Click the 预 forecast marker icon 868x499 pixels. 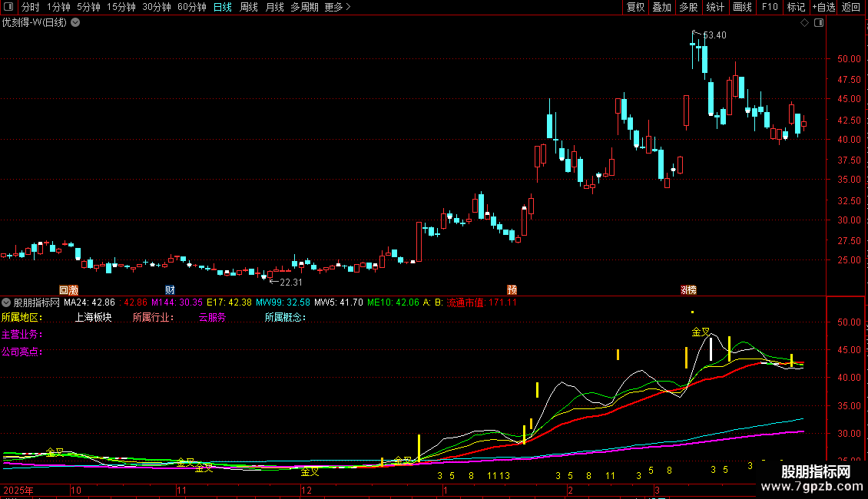(512, 290)
